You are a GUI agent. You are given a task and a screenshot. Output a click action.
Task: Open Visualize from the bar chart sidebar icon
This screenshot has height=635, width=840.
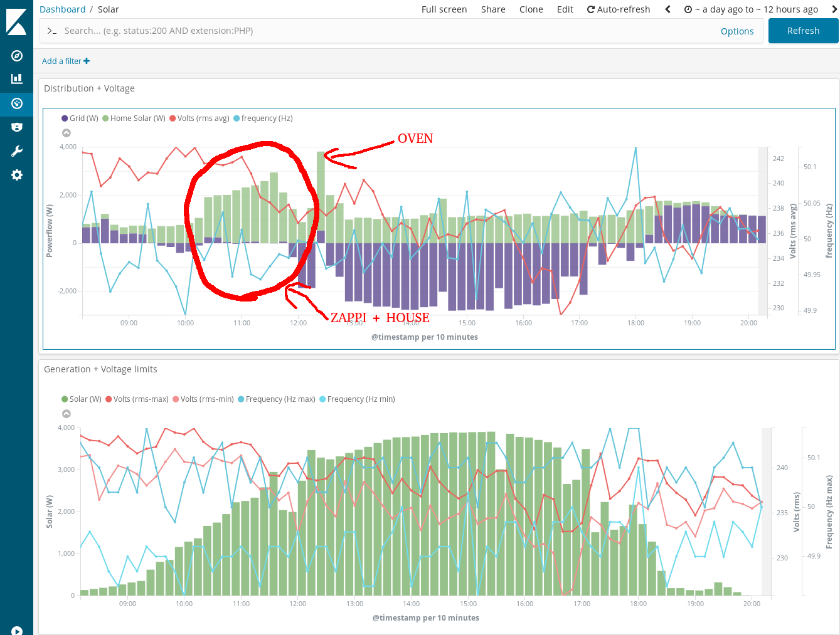pyautogui.click(x=17, y=79)
